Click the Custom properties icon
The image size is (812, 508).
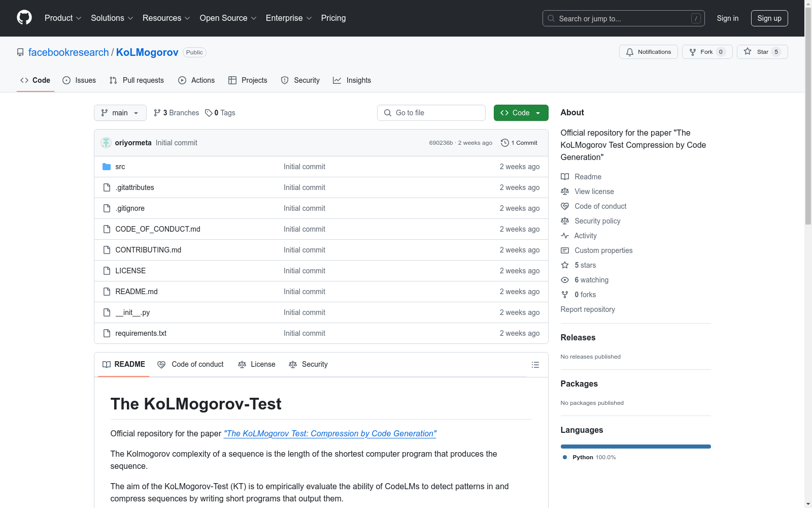pyautogui.click(x=565, y=250)
